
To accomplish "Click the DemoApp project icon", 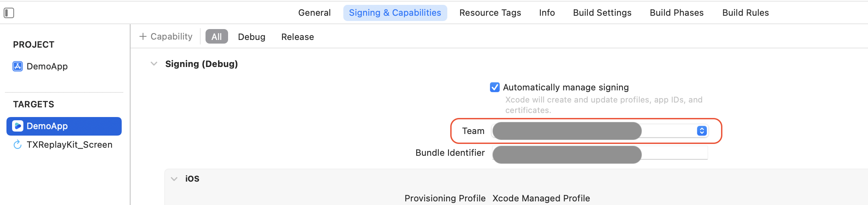I will coord(18,66).
